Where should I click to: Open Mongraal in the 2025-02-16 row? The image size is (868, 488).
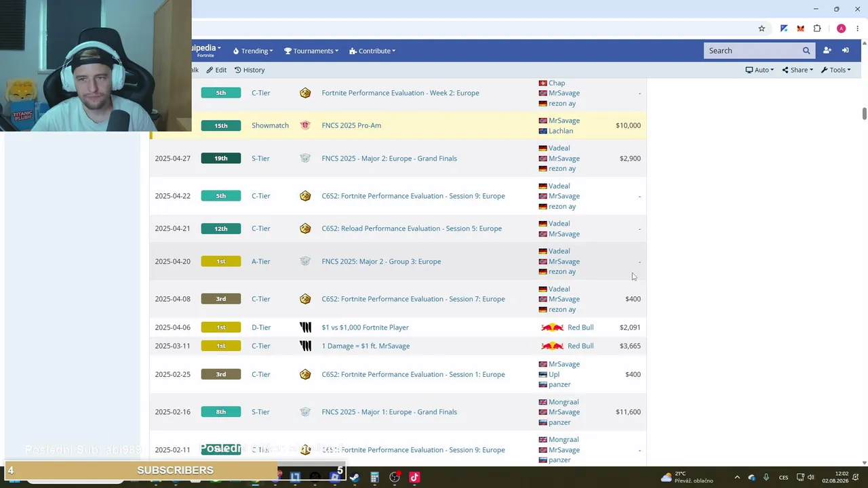coord(564,402)
